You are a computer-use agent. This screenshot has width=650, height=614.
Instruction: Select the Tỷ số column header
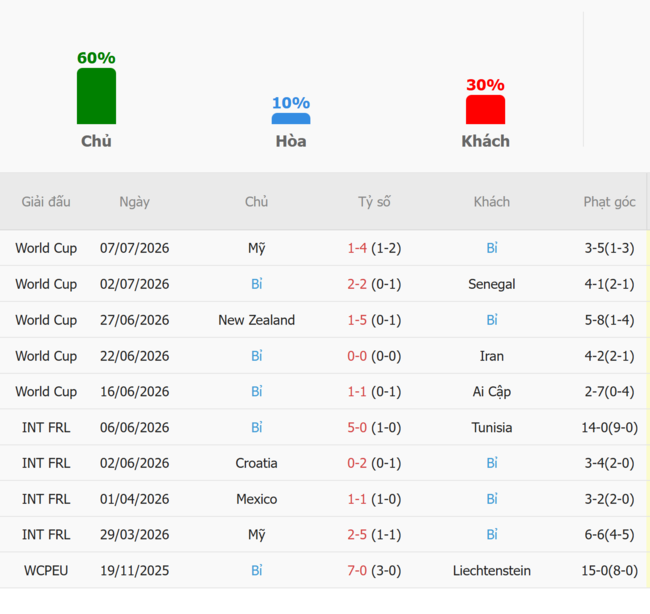(x=374, y=202)
